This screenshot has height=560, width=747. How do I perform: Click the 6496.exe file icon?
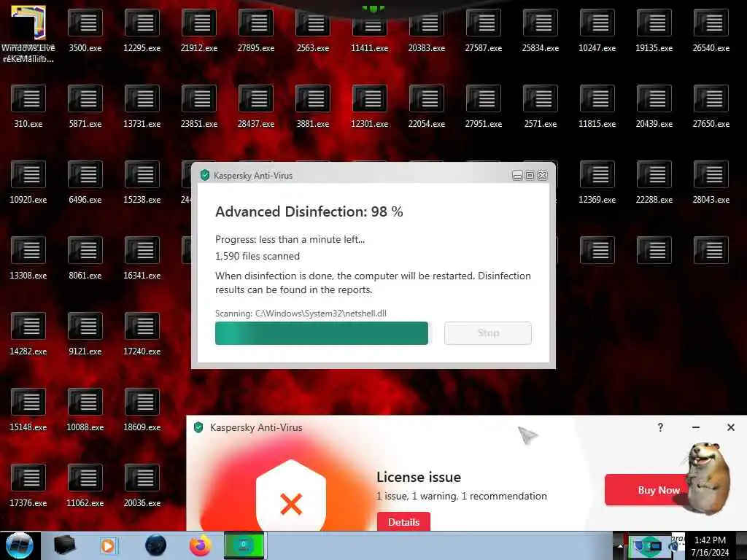tap(85, 174)
